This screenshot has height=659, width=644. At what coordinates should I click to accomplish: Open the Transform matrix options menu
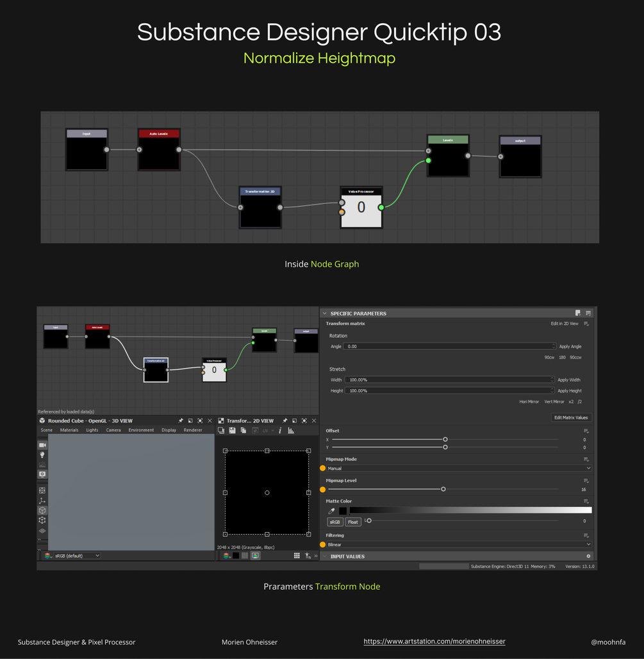[586, 324]
